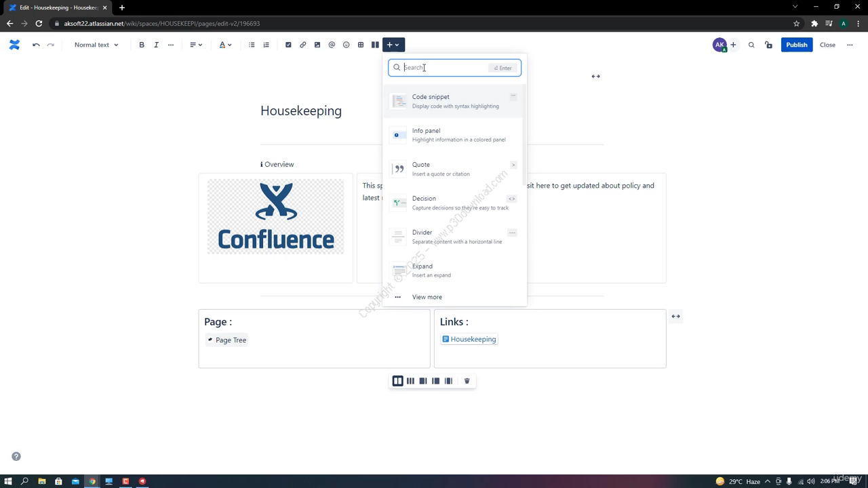
Task: Select two-column layout
Action: click(x=398, y=381)
